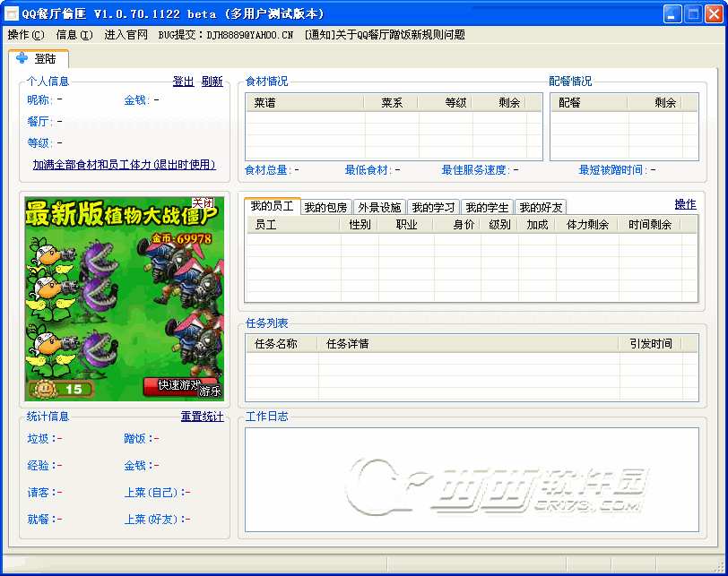
Task: Switch to the 外景设施 tab
Action: coord(379,207)
